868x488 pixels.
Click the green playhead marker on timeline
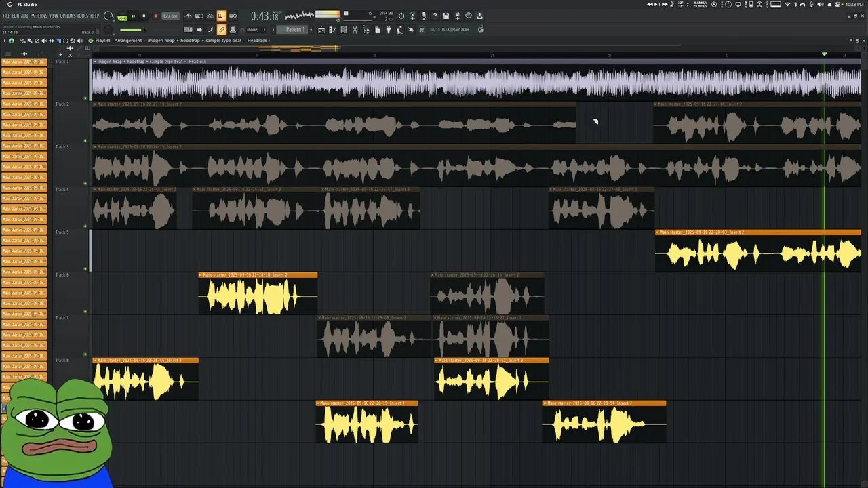coord(824,54)
